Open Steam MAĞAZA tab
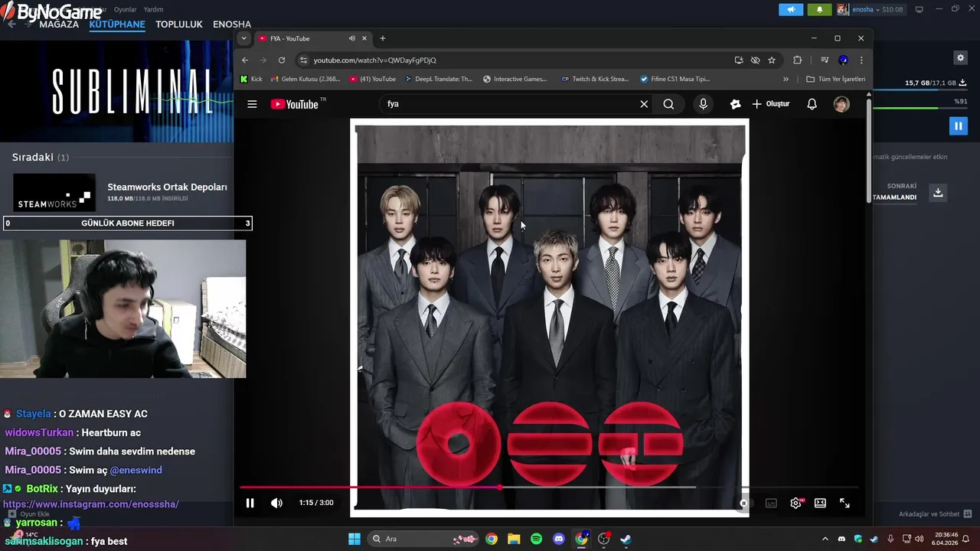The height and width of the screenshot is (551, 980). (59, 24)
